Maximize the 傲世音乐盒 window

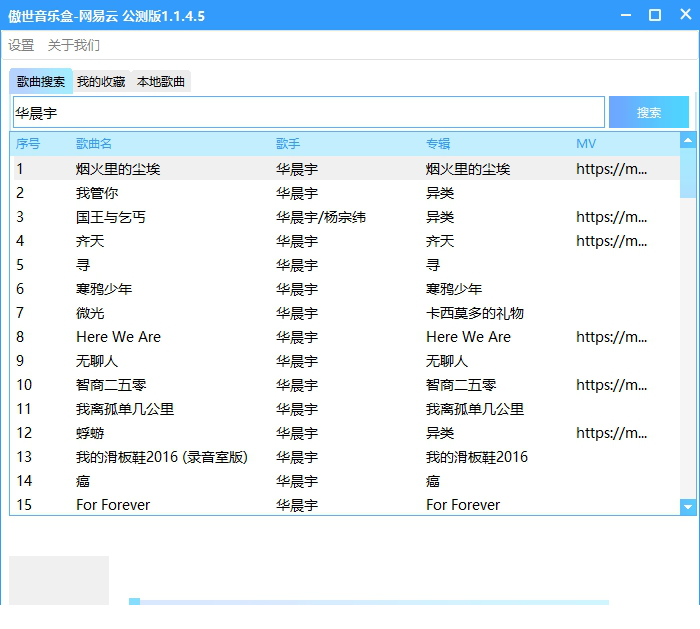[655, 15]
